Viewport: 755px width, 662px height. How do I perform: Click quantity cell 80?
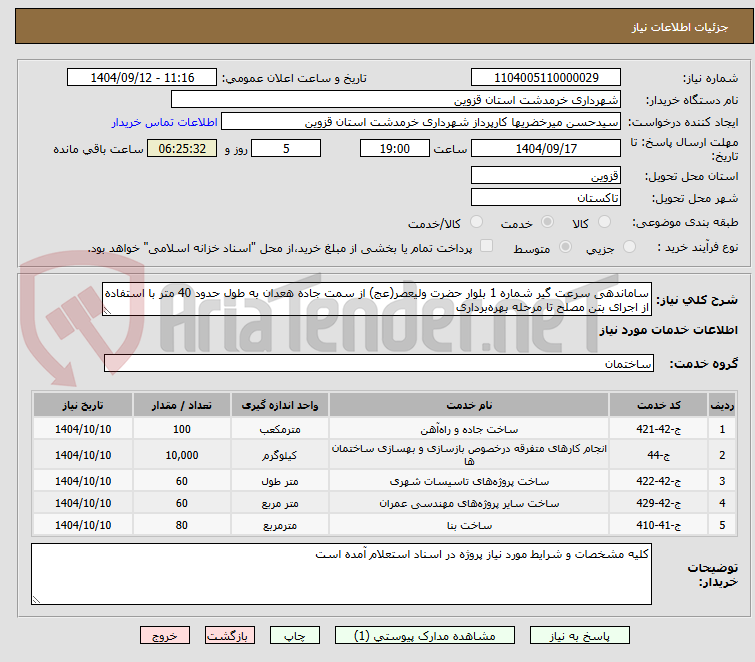point(182,525)
